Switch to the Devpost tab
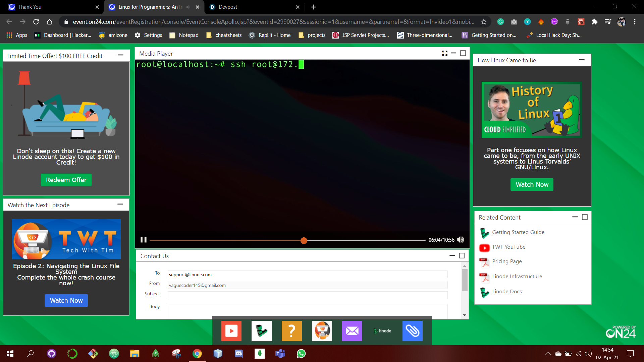 click(x=228, y=7)
